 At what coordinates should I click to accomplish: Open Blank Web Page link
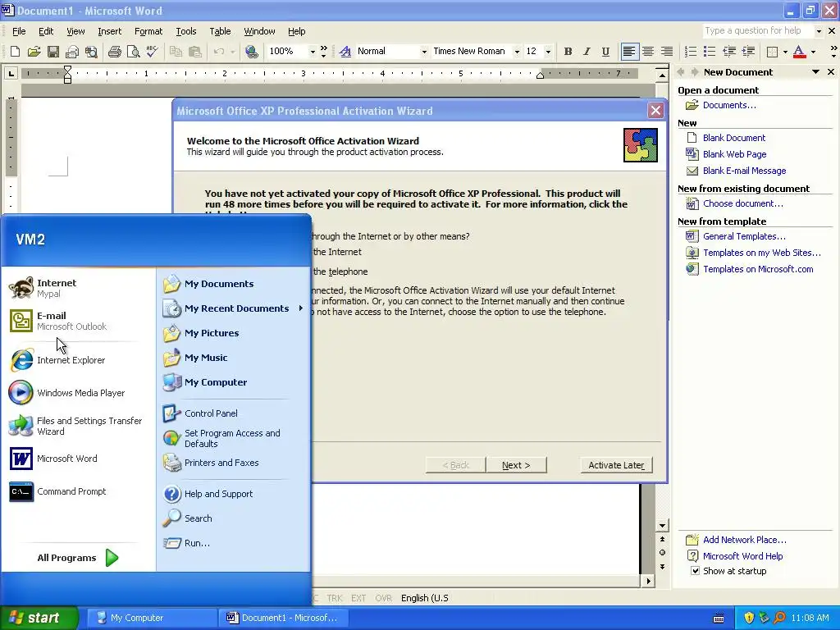[734, 154]
